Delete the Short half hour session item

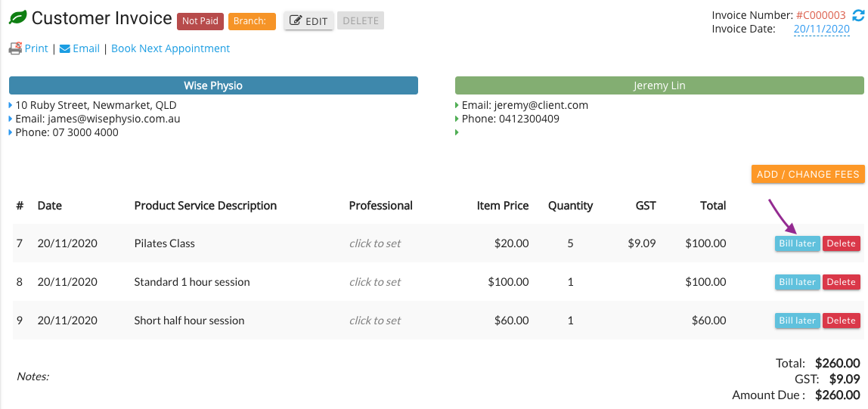(842, 321)
